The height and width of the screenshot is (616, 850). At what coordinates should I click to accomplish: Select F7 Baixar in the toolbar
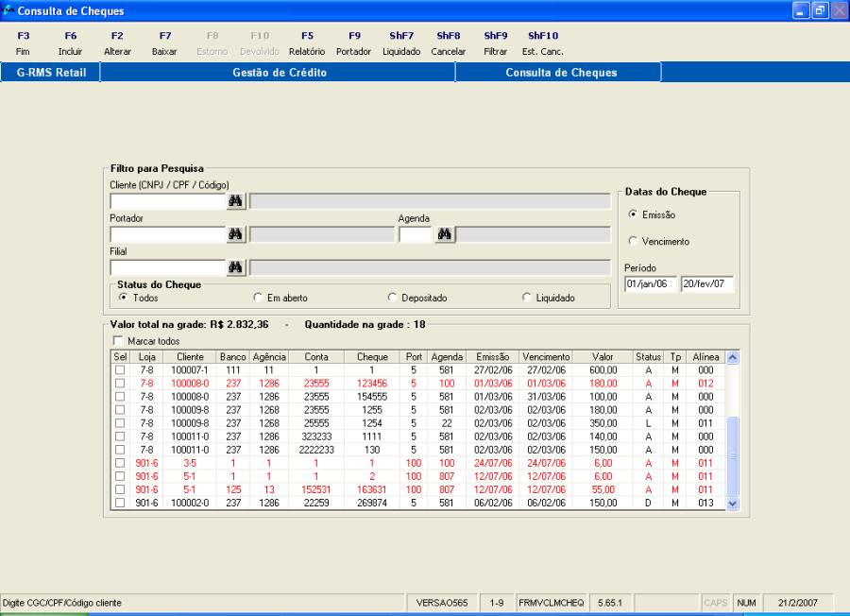coord(164,43)
